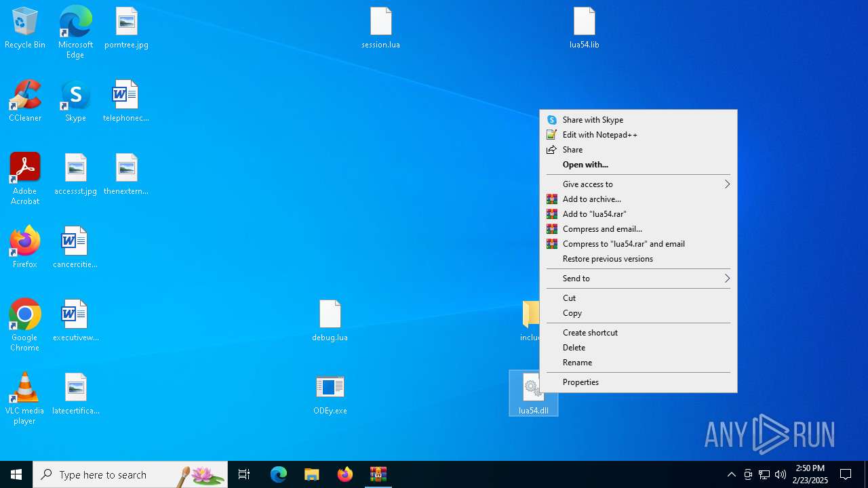
Task: Show hidden system tray icons
Action: [731, 474]
